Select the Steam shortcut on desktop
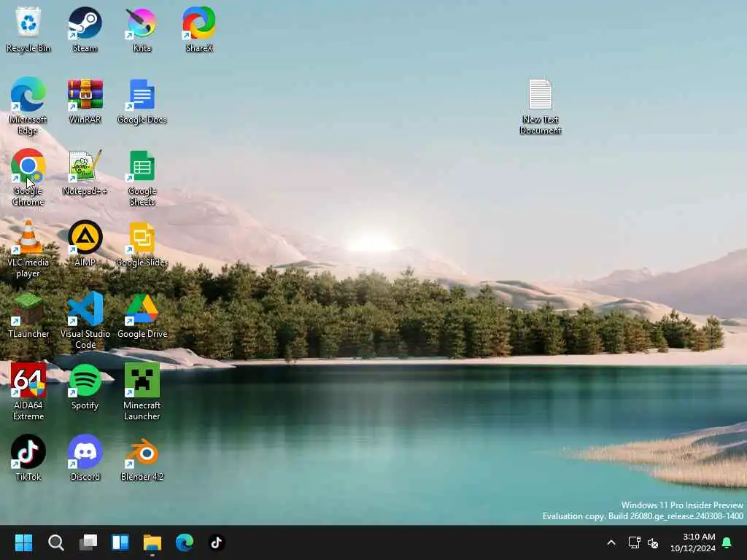The width and height of the screenshot is (747, 560). point(85,29)
